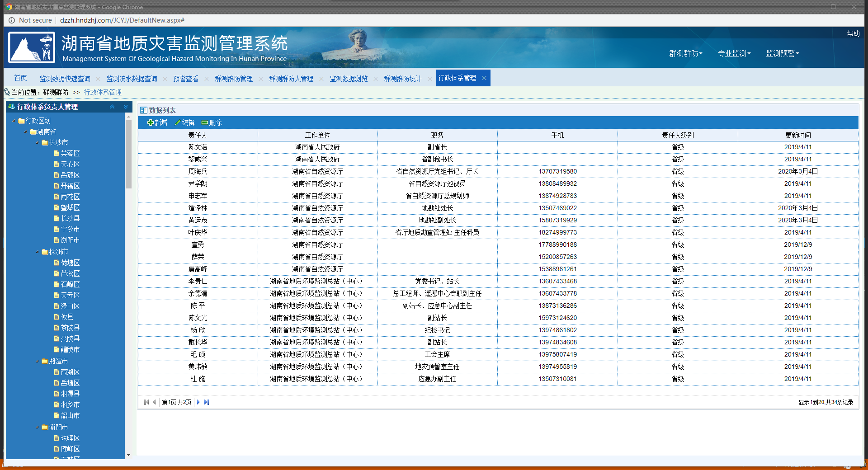Click the green 新增 add icon
Viewport: 868px width, 470px height.
tap(151, 122)
